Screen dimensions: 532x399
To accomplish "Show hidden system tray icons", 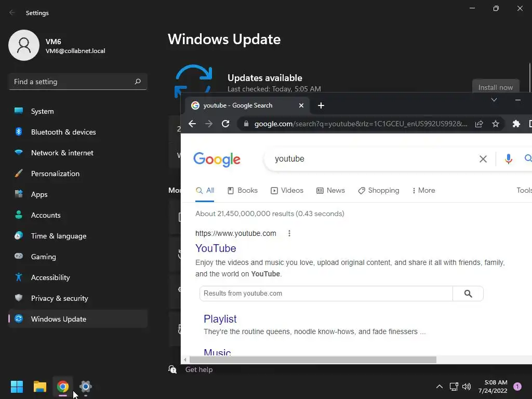I will [440, 387].
